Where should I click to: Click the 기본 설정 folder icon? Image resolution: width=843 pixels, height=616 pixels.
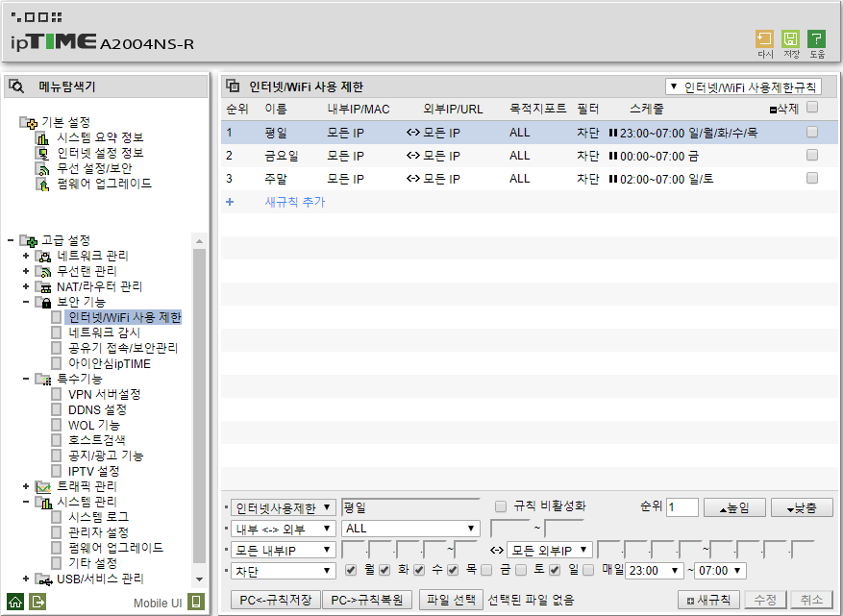coord(29,123)
